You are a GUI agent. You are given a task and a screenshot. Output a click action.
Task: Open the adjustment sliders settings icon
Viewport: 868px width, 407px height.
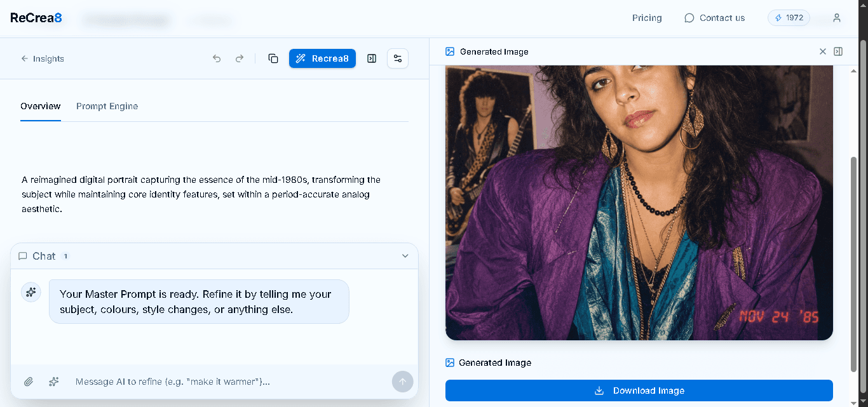[x=398, y=58]
